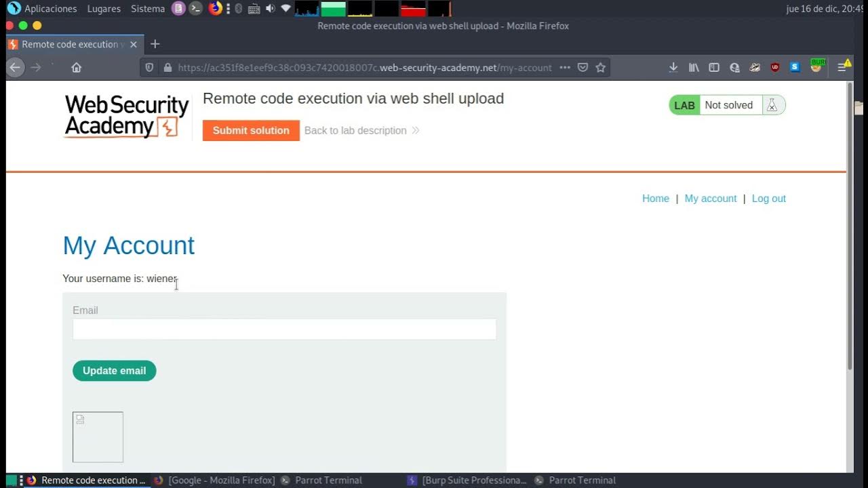Image resolution: width=868 pixels, height=488 pixels.
Task: Follow Back to lab description link
Action: pyautogui.click(x=361, y=130)
